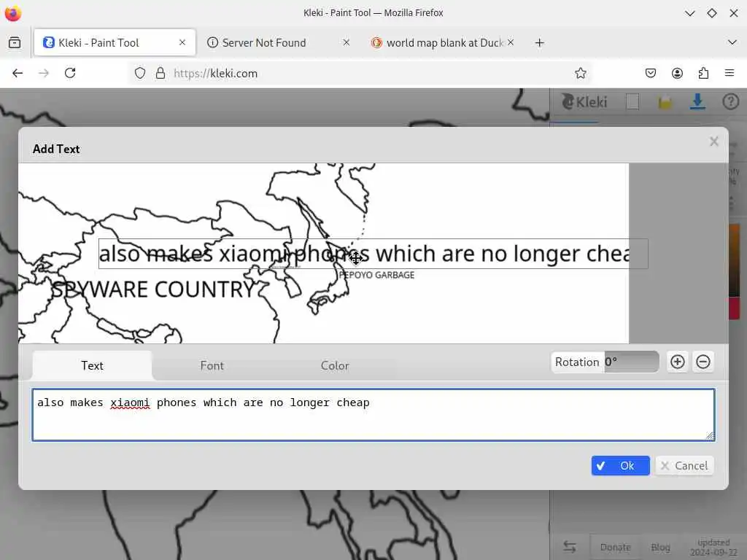The height and width of the screenshot is (560, 747).
Task: Click the 'PEPOYO GARBAGE' label on the map
Action: tap(376, 275)
